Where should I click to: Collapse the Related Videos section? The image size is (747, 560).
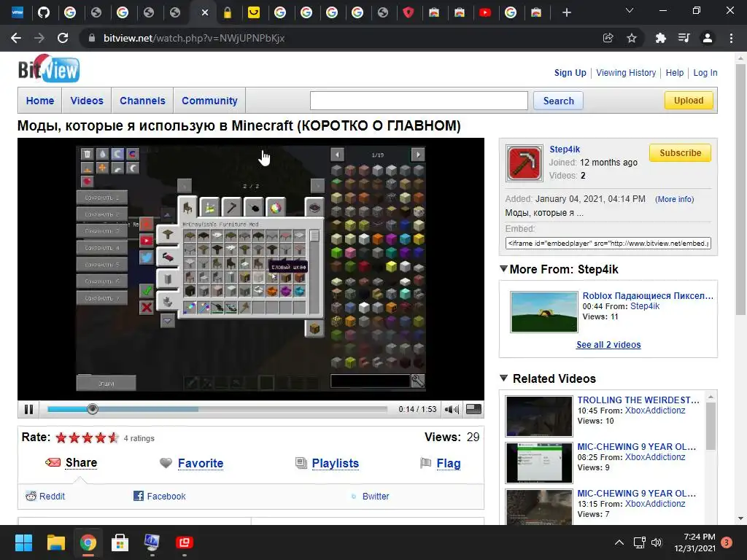point(503,378)
